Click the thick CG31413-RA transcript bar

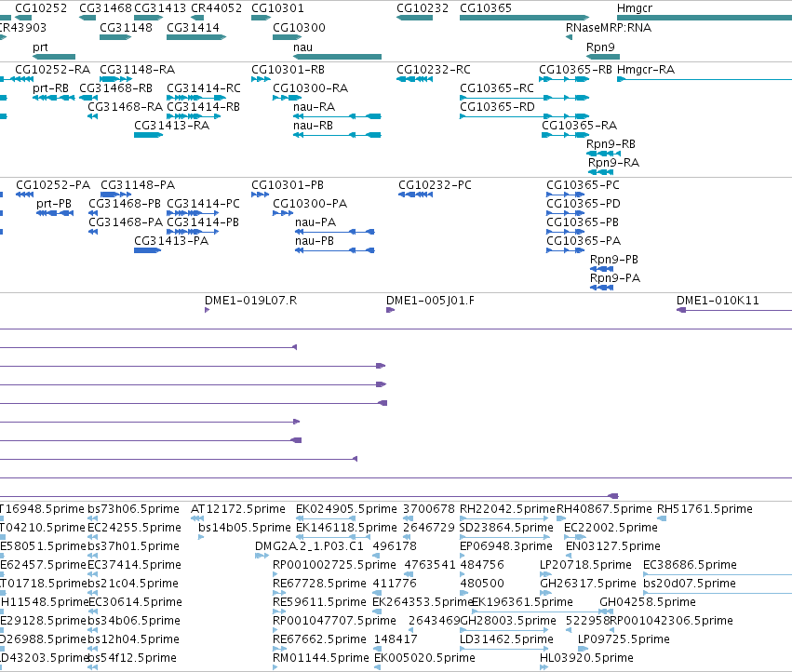tap(148, 135)
